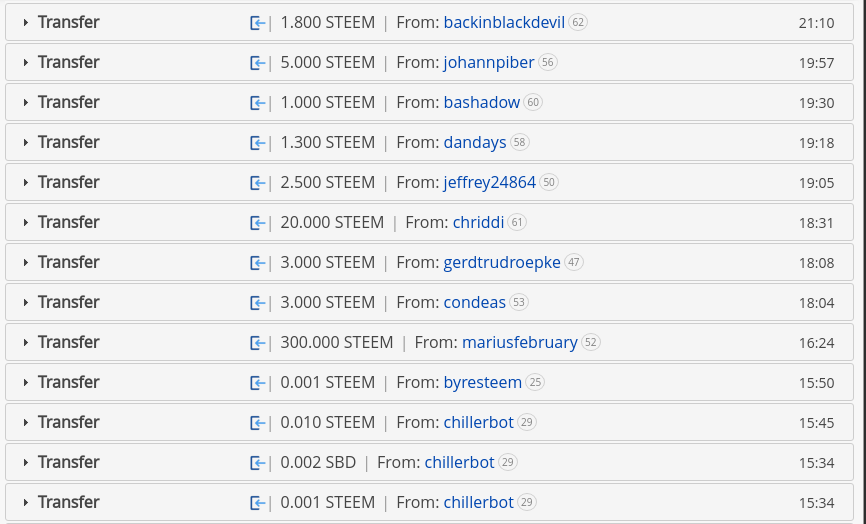Click the 16:24 timestamp of mariusfebruary transfer
This screenshot has width=866, height=524.
pos(816,342)
